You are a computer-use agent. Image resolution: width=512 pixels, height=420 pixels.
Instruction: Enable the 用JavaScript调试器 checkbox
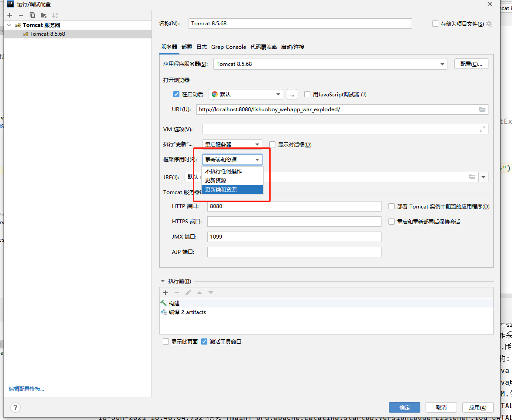[307, 94]
